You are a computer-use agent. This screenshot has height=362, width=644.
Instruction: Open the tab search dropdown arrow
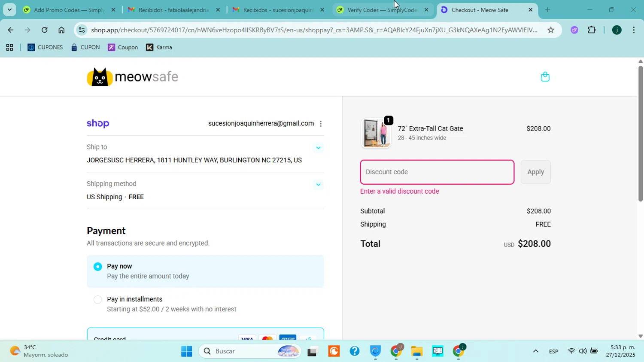[x=9, y=9]
